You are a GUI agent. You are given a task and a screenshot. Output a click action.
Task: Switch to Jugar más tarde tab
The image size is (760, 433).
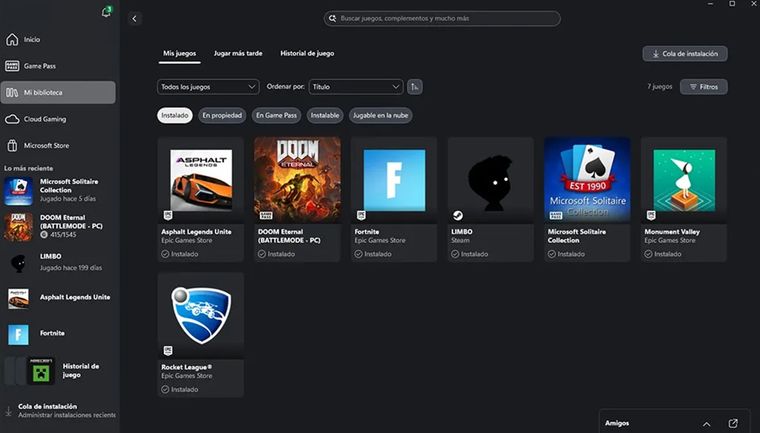(x=238, y=53)
